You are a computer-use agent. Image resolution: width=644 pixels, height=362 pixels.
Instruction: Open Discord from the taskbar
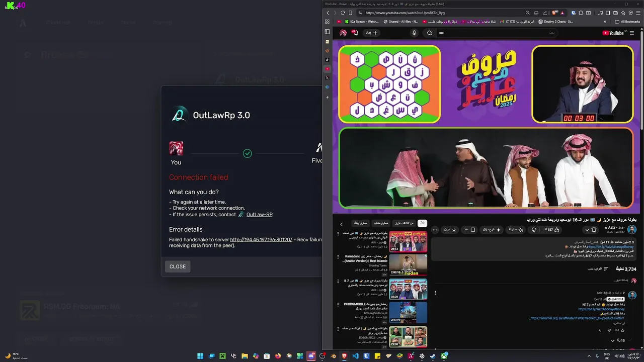coord(311,356)
